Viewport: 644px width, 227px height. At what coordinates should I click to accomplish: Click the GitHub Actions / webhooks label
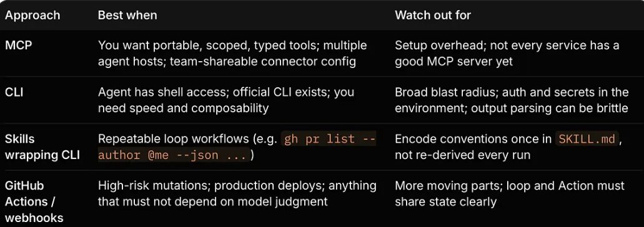34,201
